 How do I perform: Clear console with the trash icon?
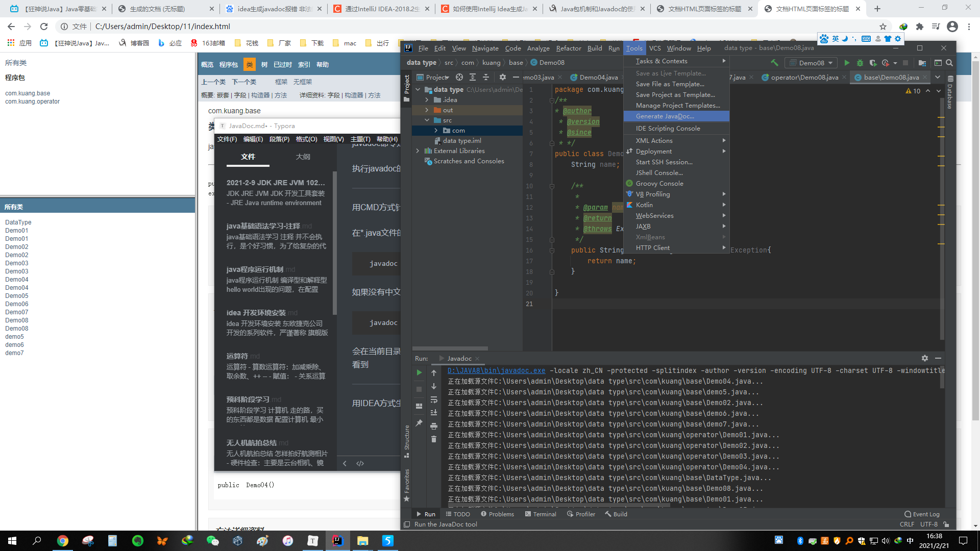coord(434,439)
